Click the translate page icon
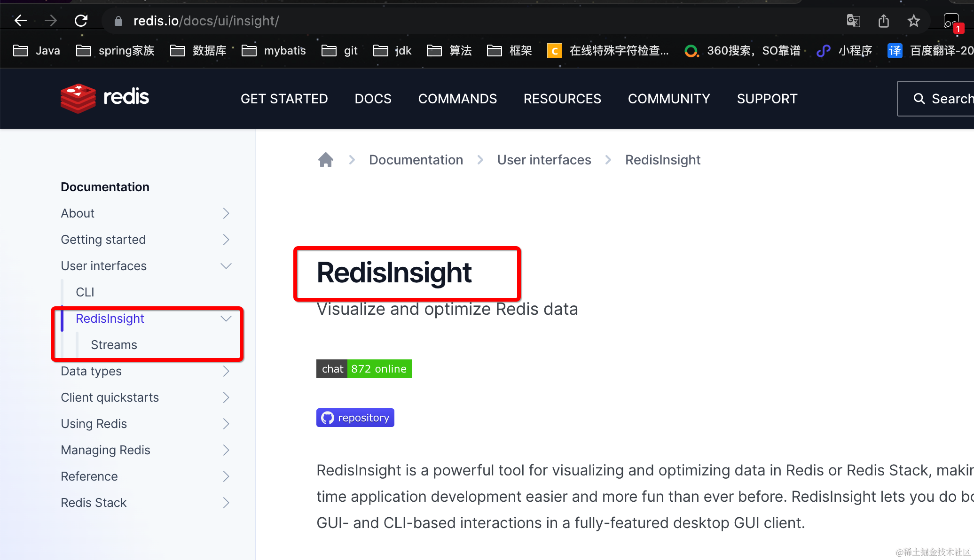 coord(853,21)
